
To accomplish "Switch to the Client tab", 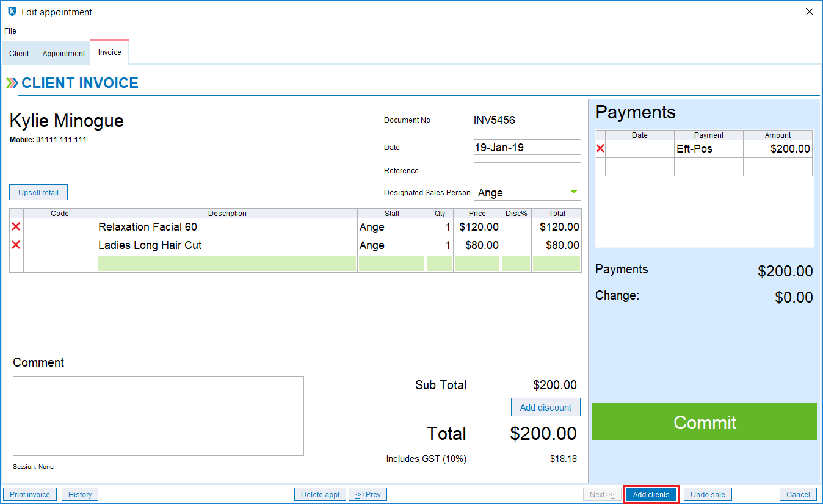I will pos(19,54).
